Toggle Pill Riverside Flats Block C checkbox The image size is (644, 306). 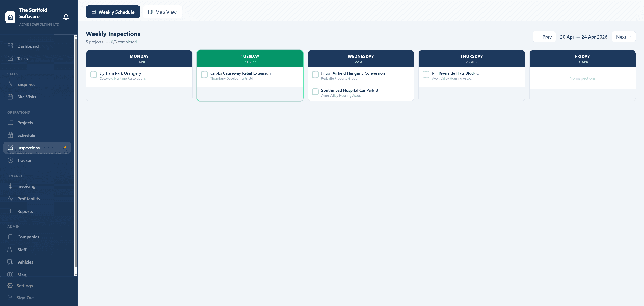pos(426,74)
